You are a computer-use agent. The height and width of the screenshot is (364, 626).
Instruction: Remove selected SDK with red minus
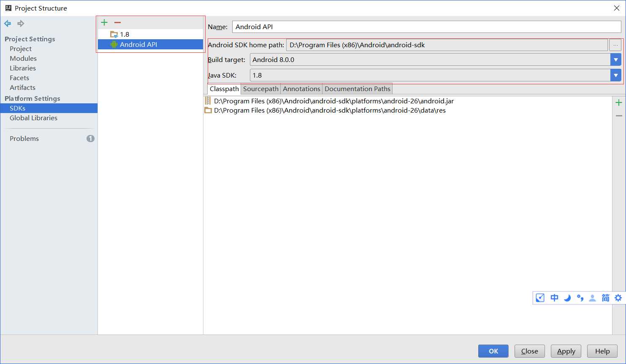coord(117,22)
